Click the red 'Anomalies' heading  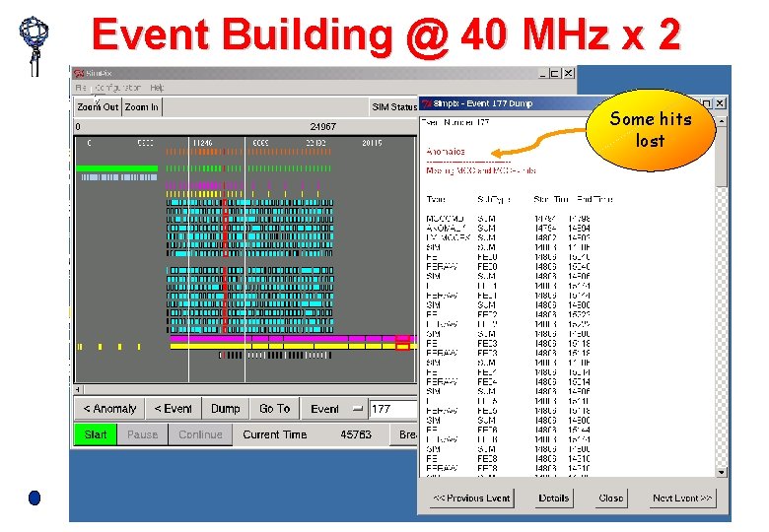[446, 152]
